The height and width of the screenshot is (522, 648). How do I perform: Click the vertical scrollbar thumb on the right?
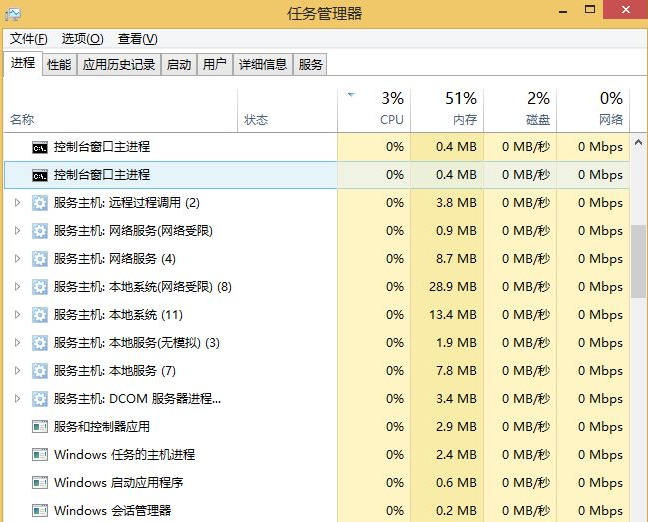click(x=638, y=260)
